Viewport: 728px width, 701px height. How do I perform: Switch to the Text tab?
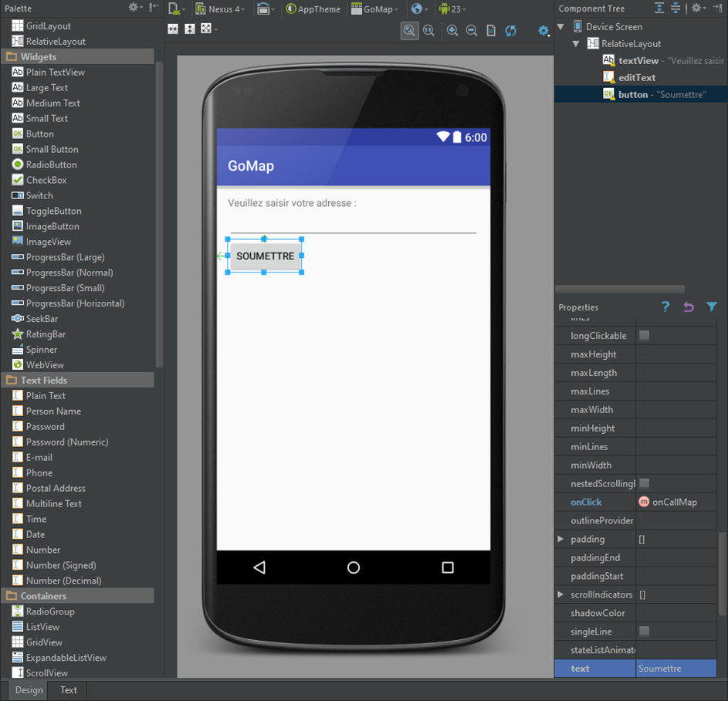click(x=69, y=690)
